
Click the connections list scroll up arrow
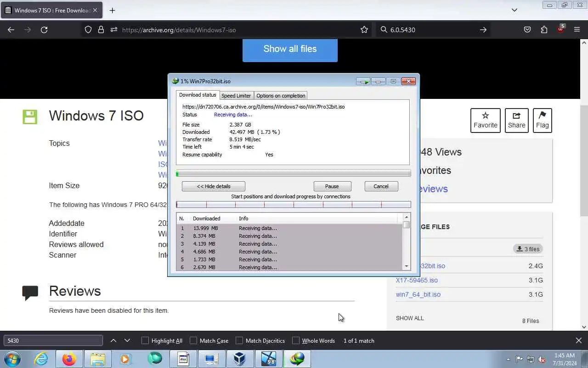406,217
